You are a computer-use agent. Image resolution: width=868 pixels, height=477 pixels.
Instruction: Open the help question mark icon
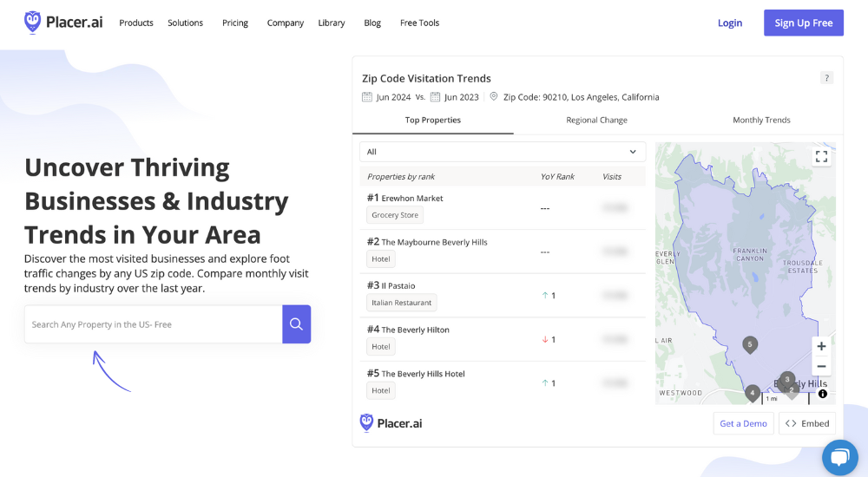coord(826,78)
